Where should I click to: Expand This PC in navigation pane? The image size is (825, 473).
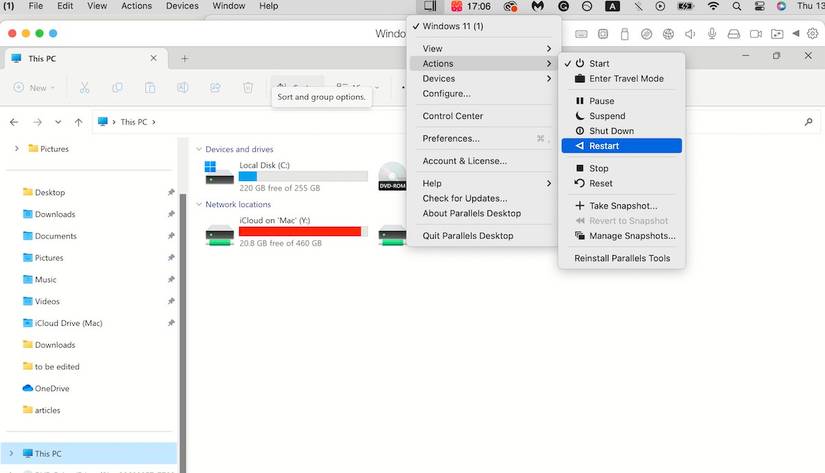pyautogui.click(x=12, y=454)
